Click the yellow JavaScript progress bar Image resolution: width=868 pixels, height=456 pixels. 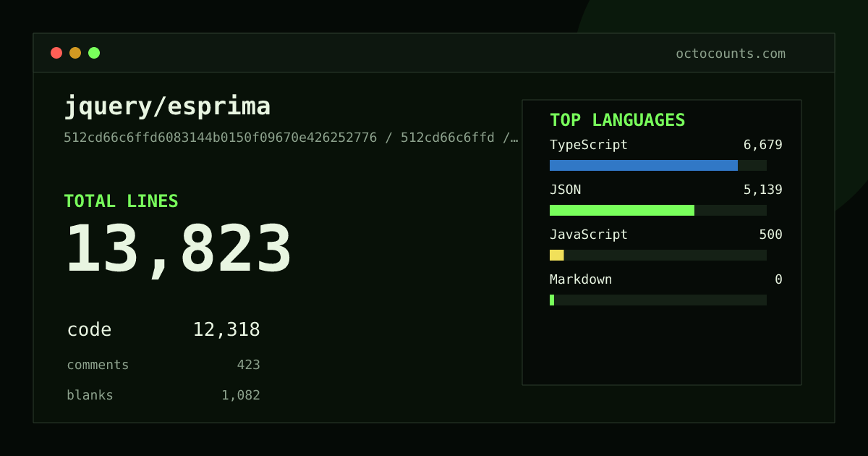(x=556, y=255)
